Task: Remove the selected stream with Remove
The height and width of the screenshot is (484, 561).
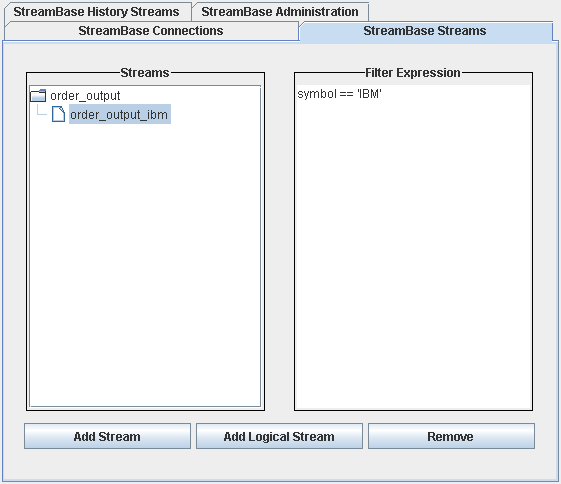Action: click(x=451, y=436)
